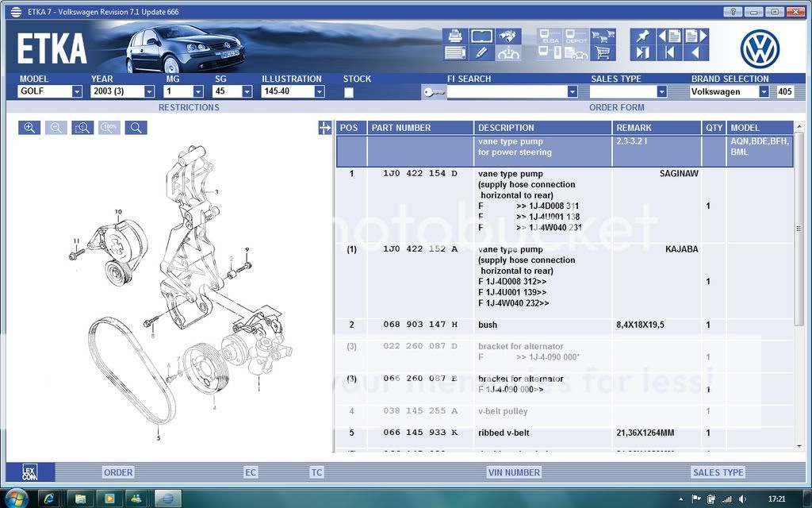Open the ORDER menu at bottom
The width and height of the screenshot is (812, 508).
pos(117,471)
